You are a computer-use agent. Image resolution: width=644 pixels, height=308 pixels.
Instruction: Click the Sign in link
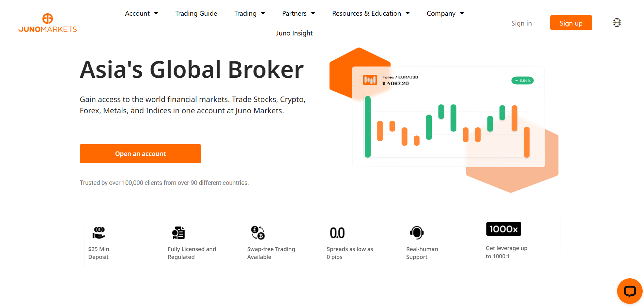521,23
